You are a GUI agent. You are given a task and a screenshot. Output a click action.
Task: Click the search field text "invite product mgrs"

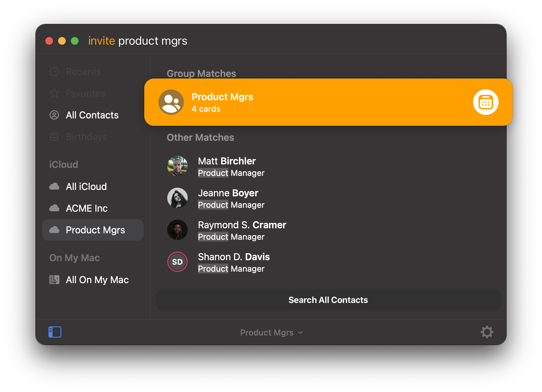tap(138, 41)
